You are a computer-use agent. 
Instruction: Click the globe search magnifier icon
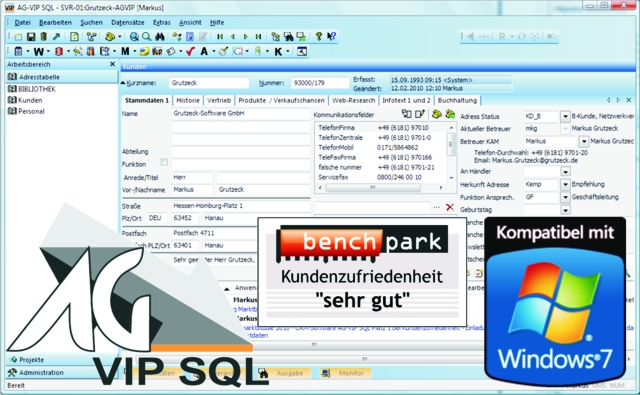pos(134,37)
